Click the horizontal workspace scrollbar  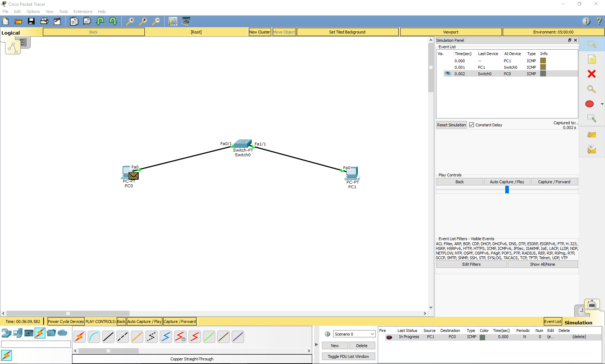(x=68, y=313)
